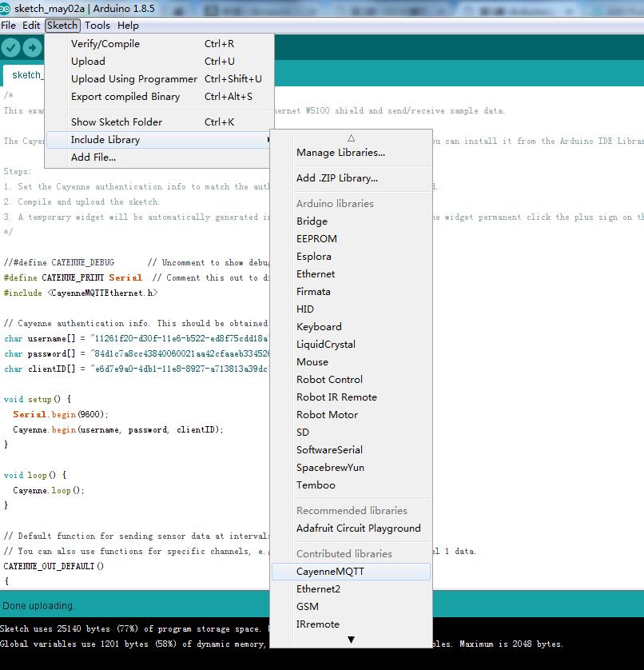The width and height of the screenshot is (644, 670).
Task: Include the Keyboard library
Action: 351,327
